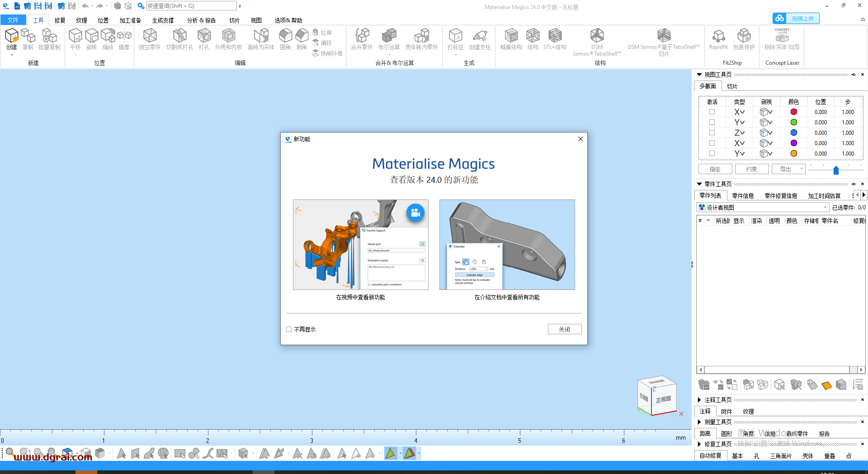Click the quick search input field

pyautogui.click(x=191, y=6)
